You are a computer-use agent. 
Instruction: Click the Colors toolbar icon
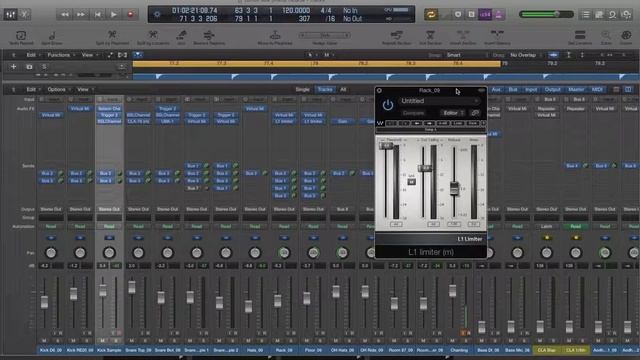[x=626, y=37]
